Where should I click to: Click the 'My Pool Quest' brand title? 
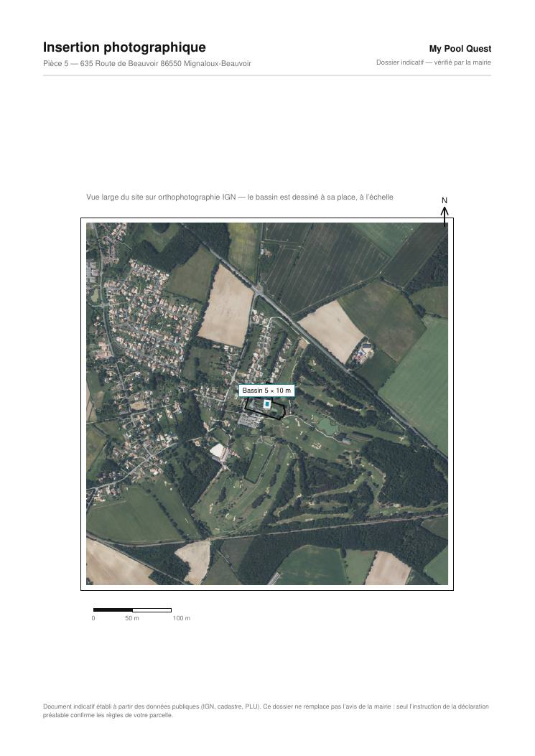point(460,49)
